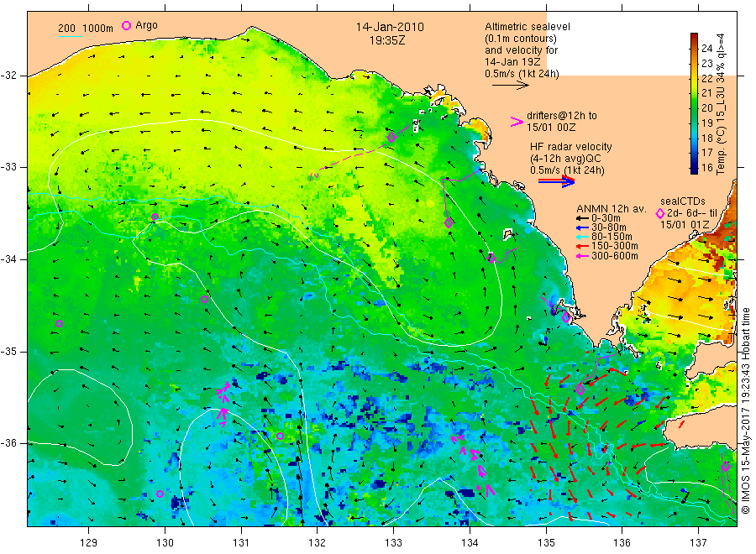This screenshot has height=554, width=756.
Task: Click seal CTD diamond near 34.6S 135.3E
Action: point(566,317)
